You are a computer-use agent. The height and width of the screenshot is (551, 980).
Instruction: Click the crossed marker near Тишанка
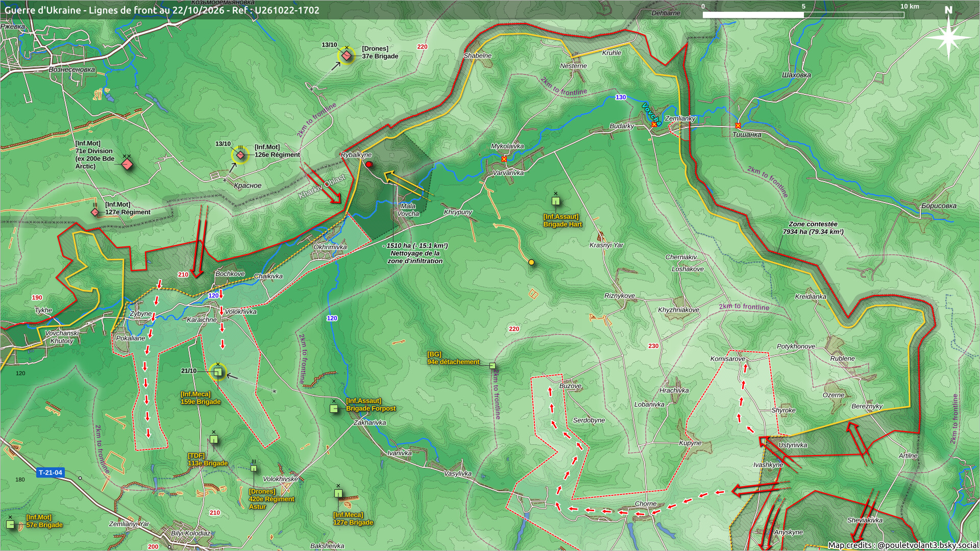click(x=738, y=126)
